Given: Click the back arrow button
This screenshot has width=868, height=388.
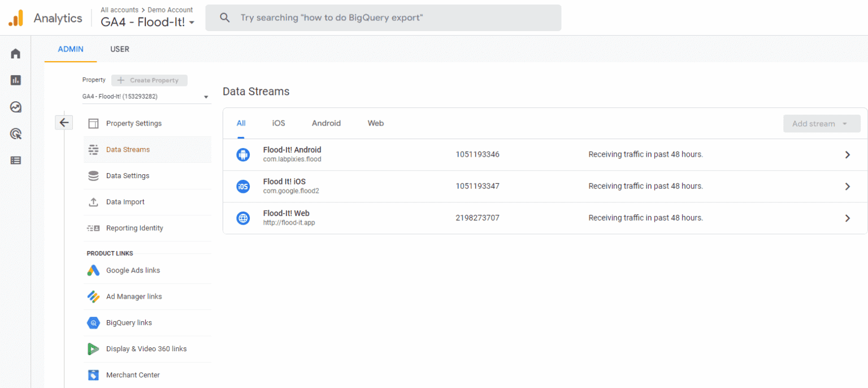Looking at the screenshot, I should tap(64, 122).
